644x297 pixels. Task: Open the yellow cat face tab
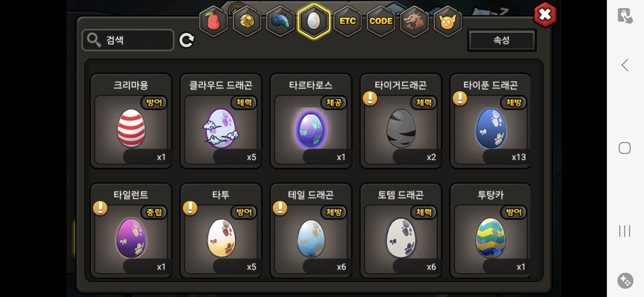coord(447,21)
